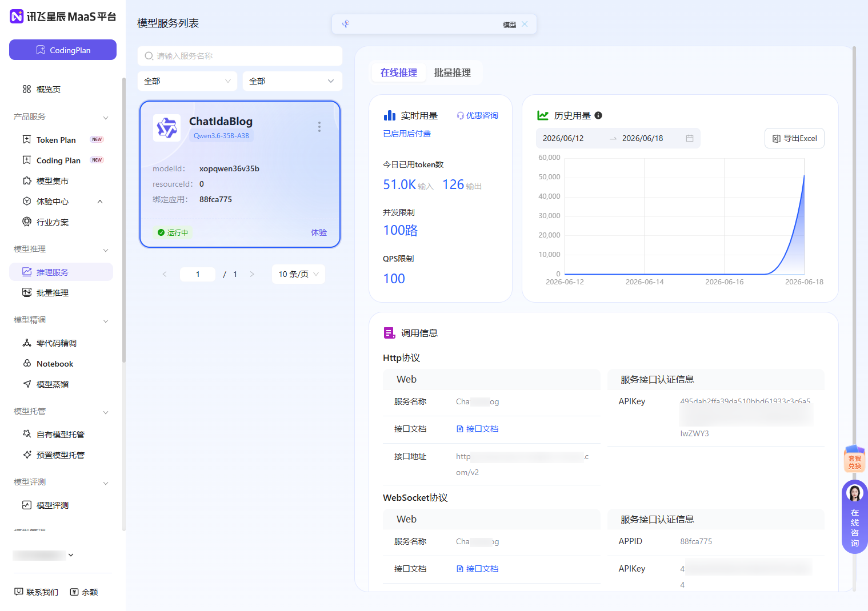Close the top notification banner
Image resolution: width=868 pixels, height=611 pixels.
point(525,24)
